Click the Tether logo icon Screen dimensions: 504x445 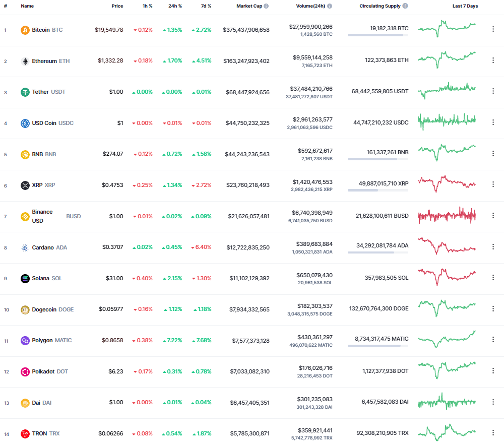(25, 92)
